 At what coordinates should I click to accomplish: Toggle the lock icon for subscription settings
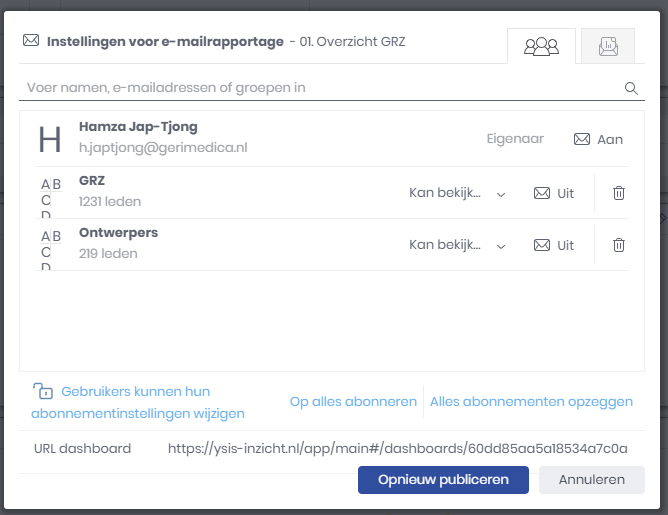42,392
